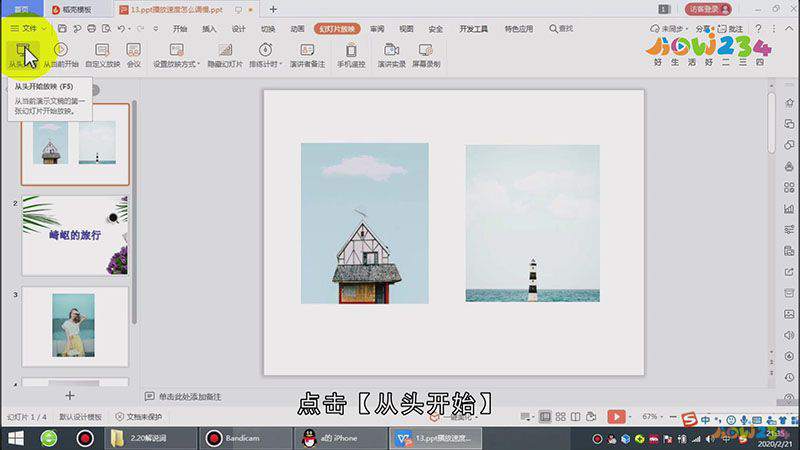Image resolution: width=800 pixels, height=450 pixels.
Task: Open the slideshow play options arrow
Action: 630,417
